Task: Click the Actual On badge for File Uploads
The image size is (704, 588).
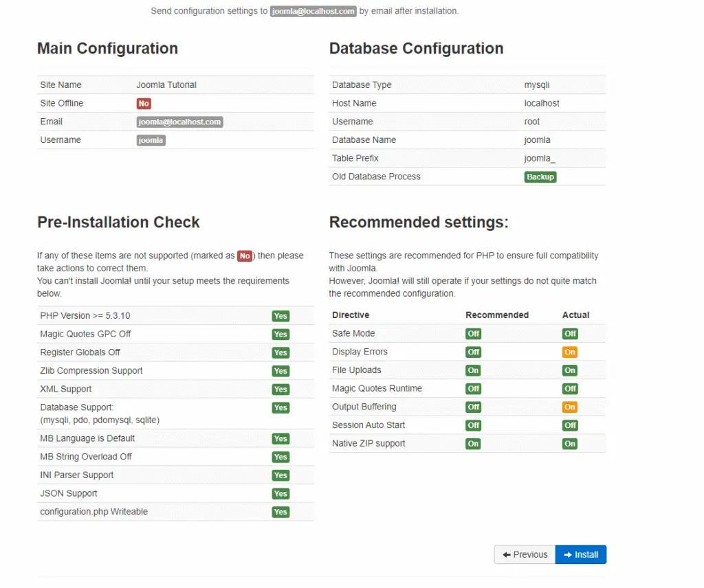Action: coord(570,370)
